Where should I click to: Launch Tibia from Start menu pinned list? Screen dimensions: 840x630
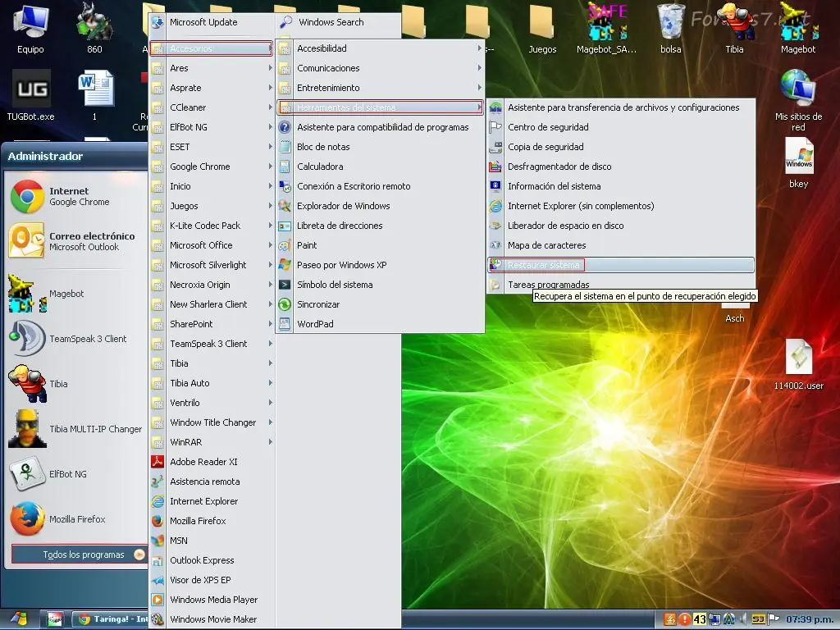(x=76, y=384)
